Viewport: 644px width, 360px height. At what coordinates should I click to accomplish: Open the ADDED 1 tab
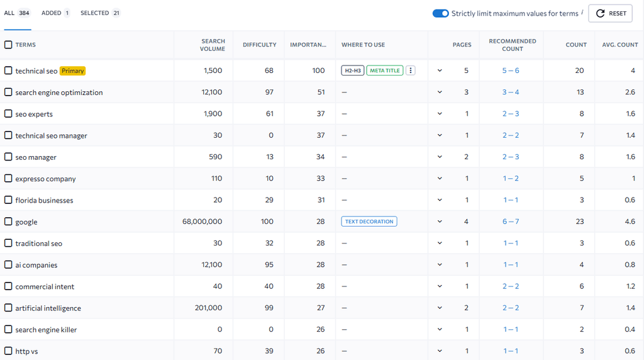point(55,13)
